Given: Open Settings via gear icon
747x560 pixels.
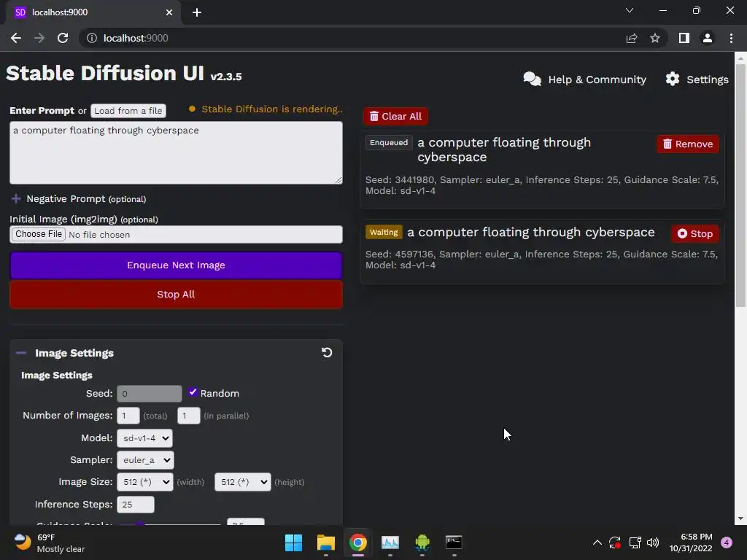Looking at the screenshot, I should click(672, 79).
